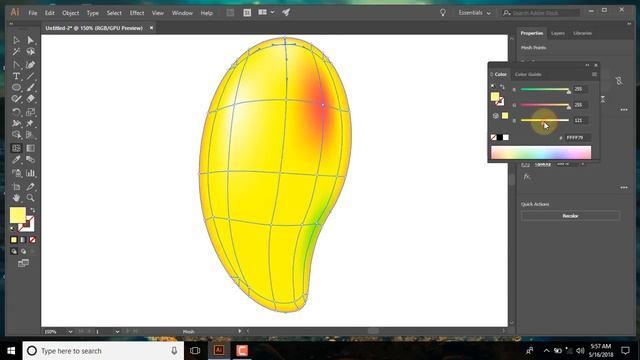Click the swap fill and stroke arrows
640x360 pixels.
tap(32, 211)
